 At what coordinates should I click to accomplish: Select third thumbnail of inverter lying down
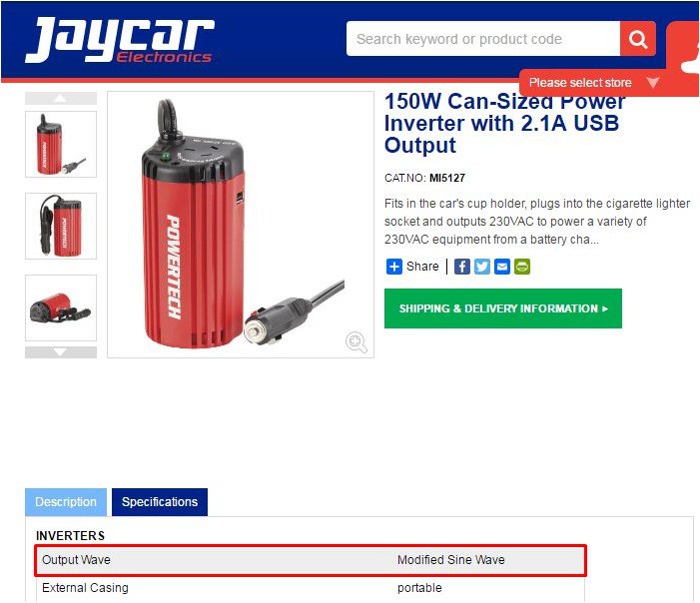click(61, 307)
